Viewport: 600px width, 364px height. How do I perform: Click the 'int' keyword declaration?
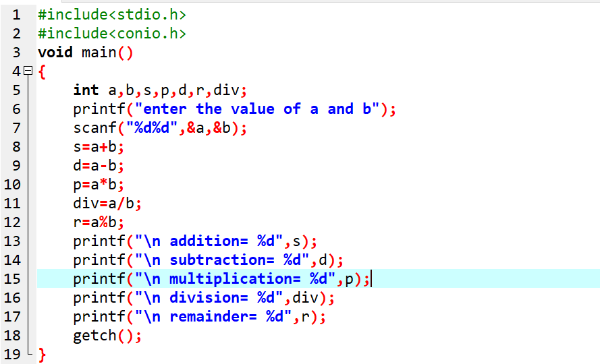86,90
